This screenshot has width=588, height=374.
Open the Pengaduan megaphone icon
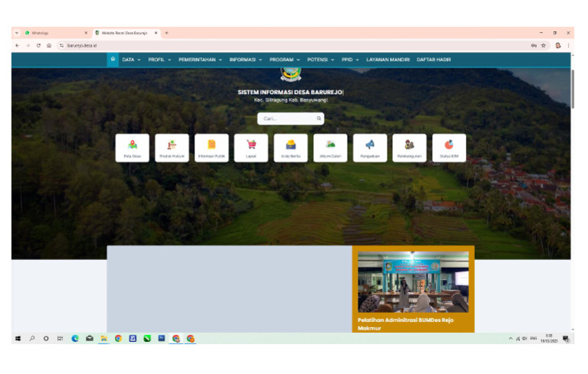coord(370,148)
